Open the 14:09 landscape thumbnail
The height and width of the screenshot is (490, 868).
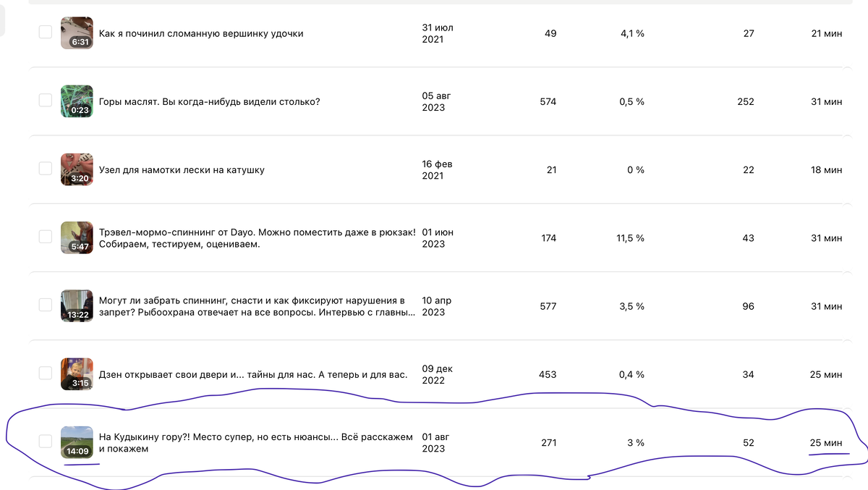click(x=77, y=442)
